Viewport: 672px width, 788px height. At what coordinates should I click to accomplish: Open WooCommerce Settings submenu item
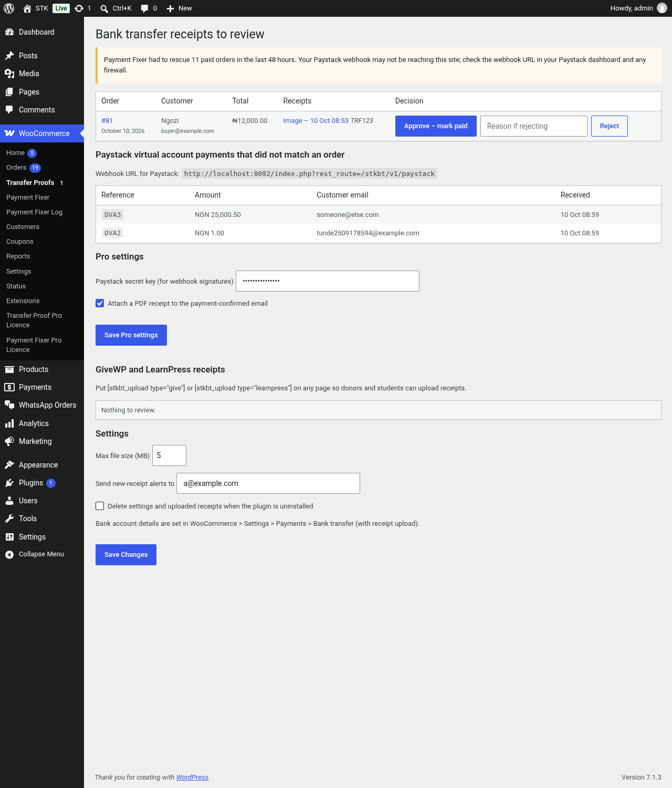18,272
